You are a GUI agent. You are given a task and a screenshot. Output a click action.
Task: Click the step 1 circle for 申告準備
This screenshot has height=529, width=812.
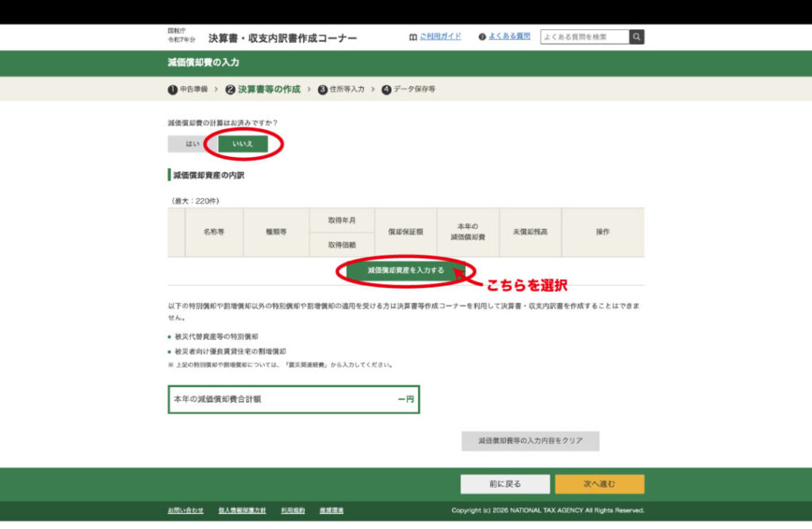(x=172, y=90)
